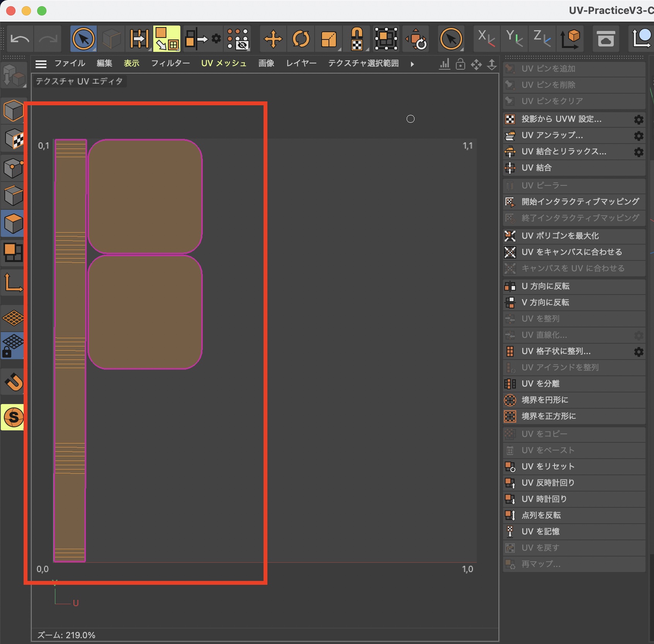Expand the hidden menus arrow after テクスチャ選択範囲
Viewport: 654px width, 644px height.
[412, 64]
